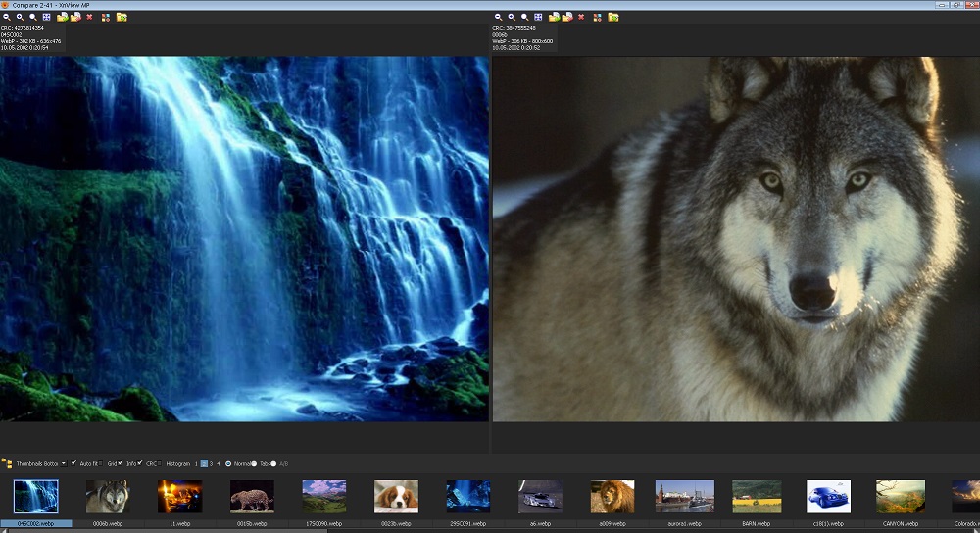Zoom in on the right wolf image
Viewport: 980px width, 533px height.
tap(512, 17)
